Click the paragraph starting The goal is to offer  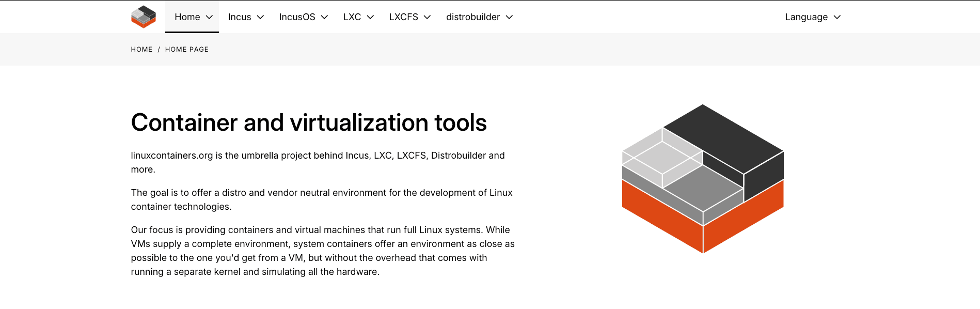pyautogui.click(x=322, y=199)
